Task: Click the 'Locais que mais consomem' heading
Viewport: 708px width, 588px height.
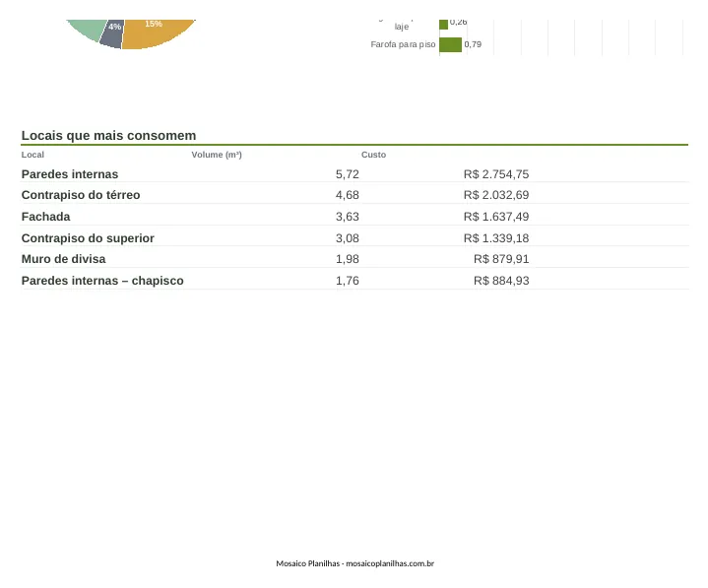Action: tap(108, 136)
